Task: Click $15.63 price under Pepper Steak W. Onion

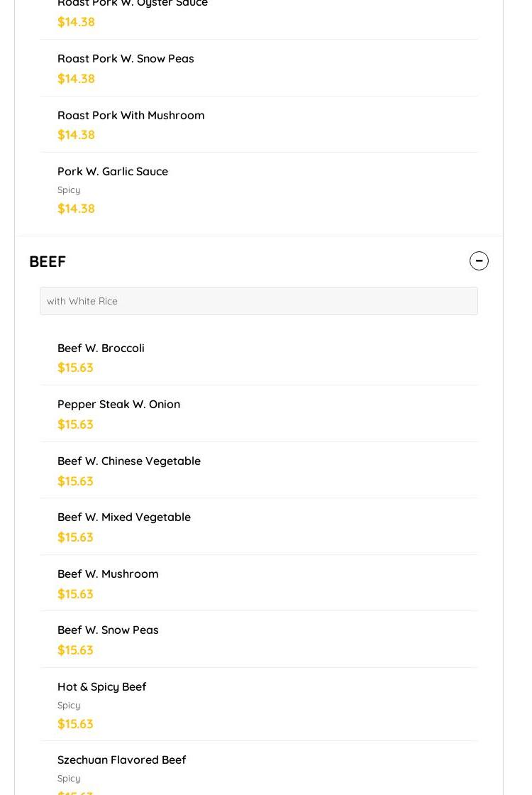Action: [75, 424]
